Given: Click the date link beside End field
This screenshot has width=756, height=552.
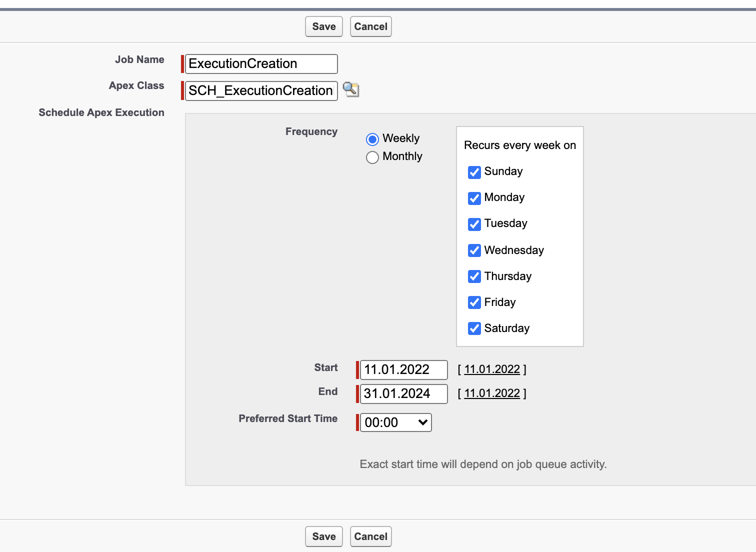Looking at the screenshot, I should pyautogui.click(x=492, y=393).
